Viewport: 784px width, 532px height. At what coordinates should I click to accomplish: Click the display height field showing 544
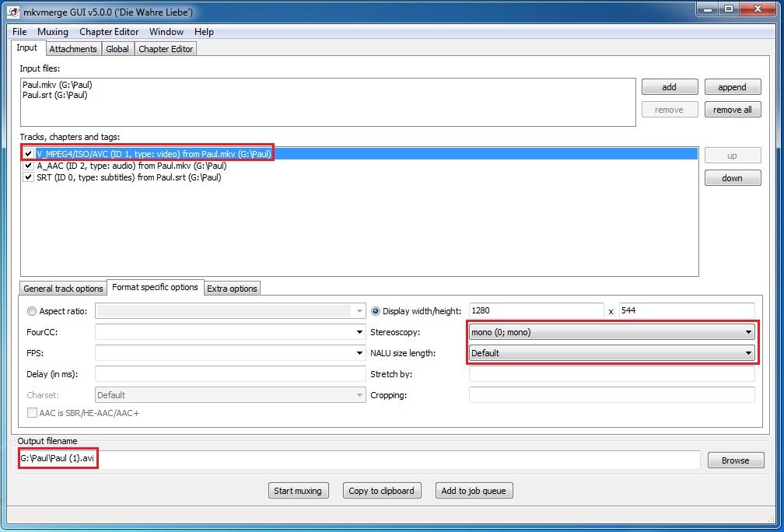coord(687,310)
